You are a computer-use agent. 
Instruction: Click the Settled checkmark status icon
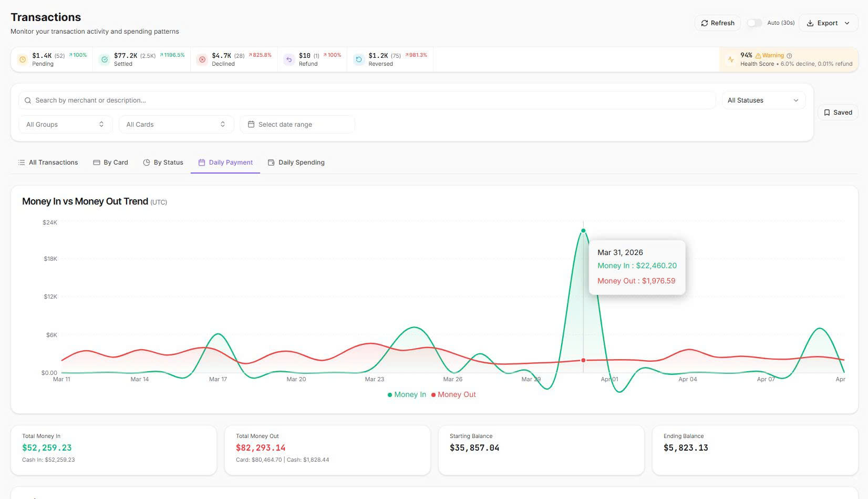(x=105, y=59)
